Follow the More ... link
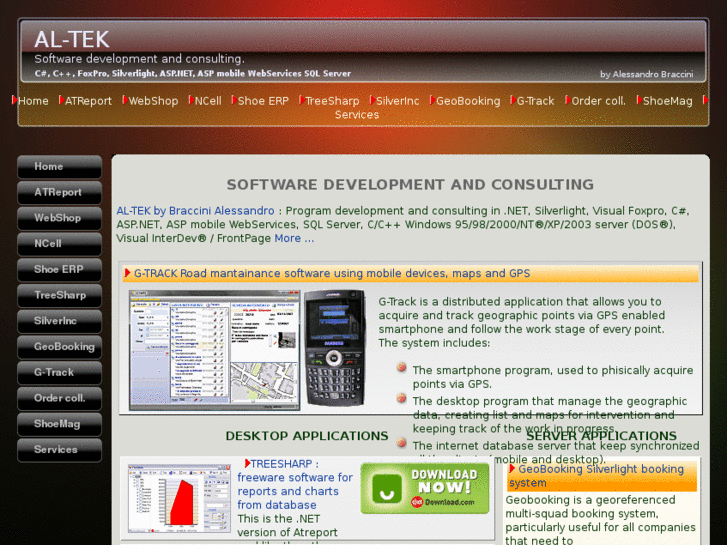Image resolution: width=727 pixels, height=545 pixels. tap(294, 238)
